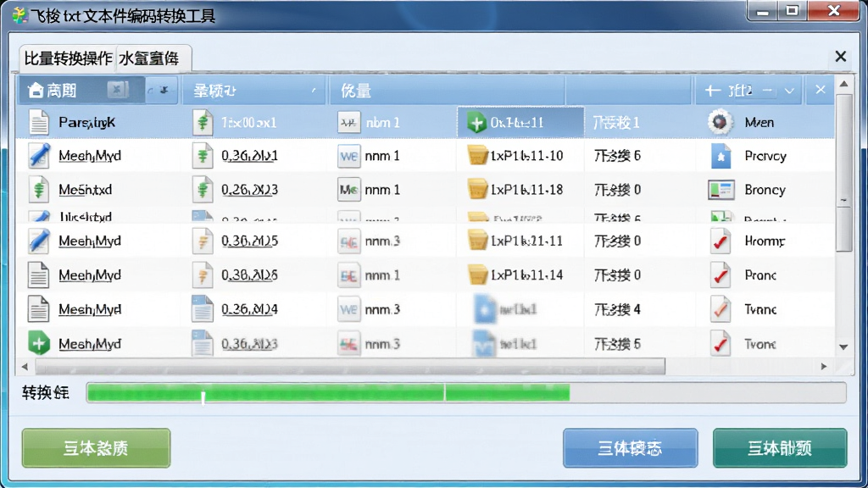The width and height of the screenshot is (868, 488).
Task: Click the home icon in the list header
Action: (36, 90)
